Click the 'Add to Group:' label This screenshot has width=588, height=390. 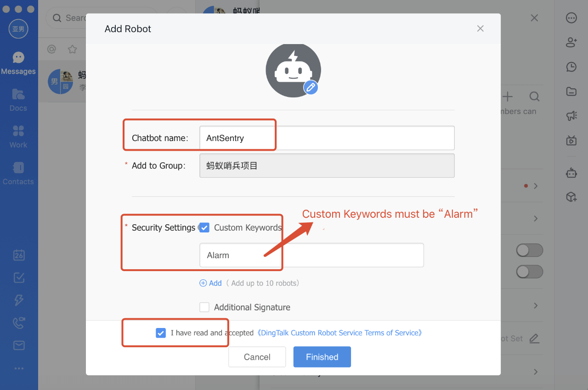[158, 165]
